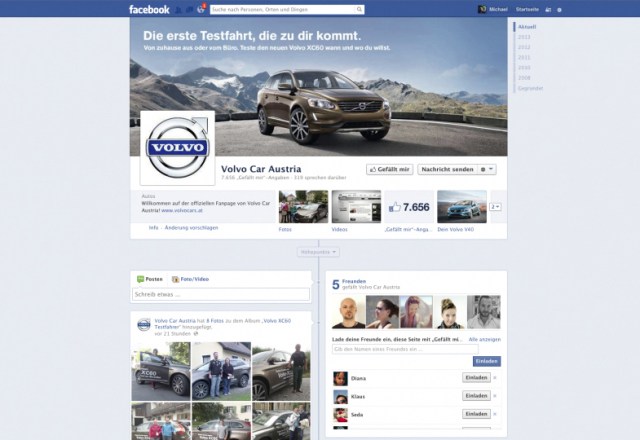Open the page Info link
640x440 pixels.
(153, 228)
